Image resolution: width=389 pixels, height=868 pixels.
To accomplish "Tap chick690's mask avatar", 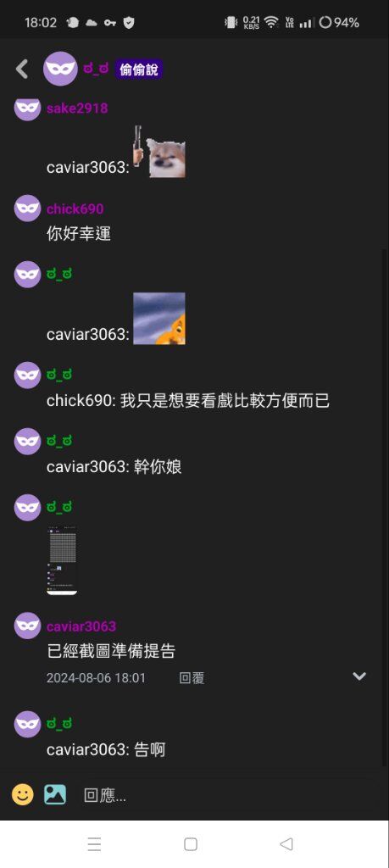I will 28,209.
